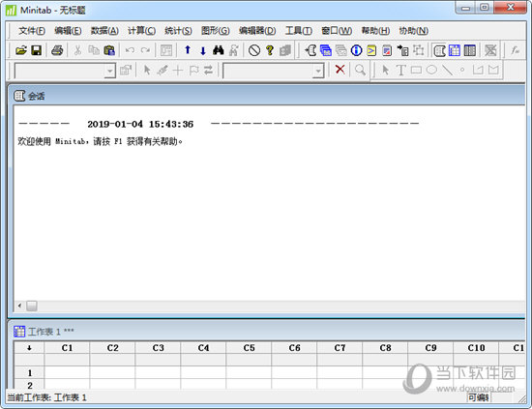
Task: Toggle the Session window toolbar button
Action: pos(439,50)
